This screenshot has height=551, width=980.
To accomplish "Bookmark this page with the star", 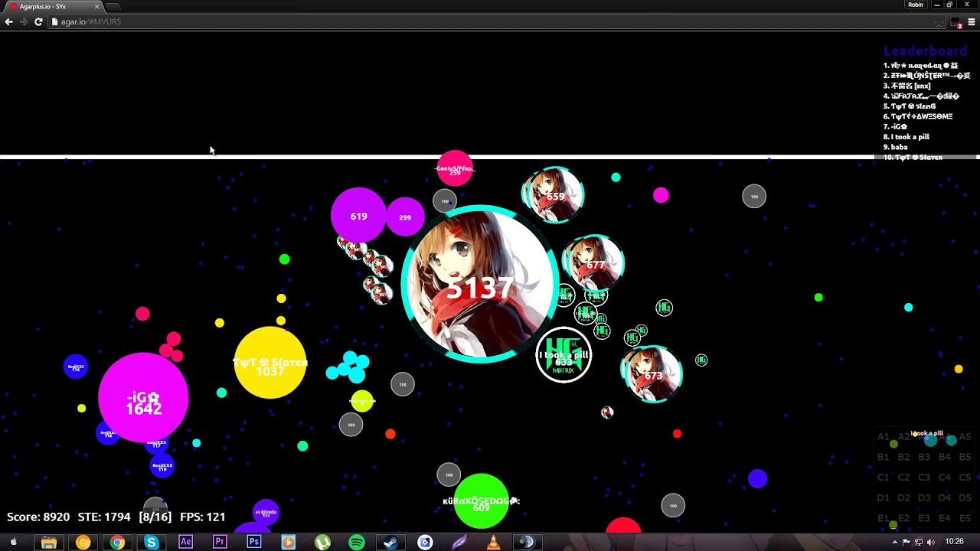I will (x=939, y=22).
